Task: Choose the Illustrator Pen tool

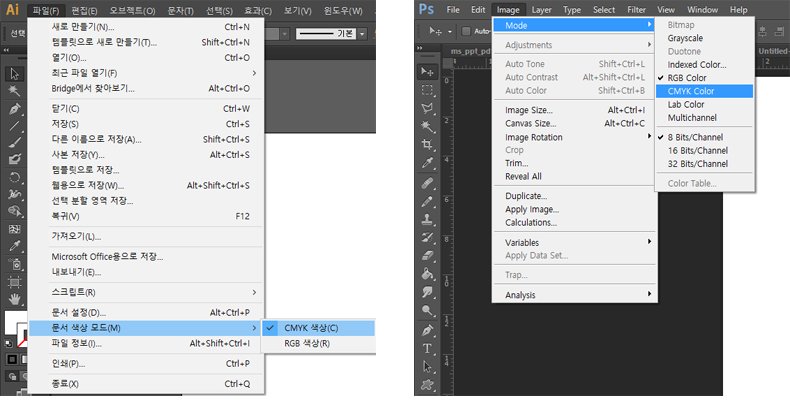Action: tap(14, 108)
